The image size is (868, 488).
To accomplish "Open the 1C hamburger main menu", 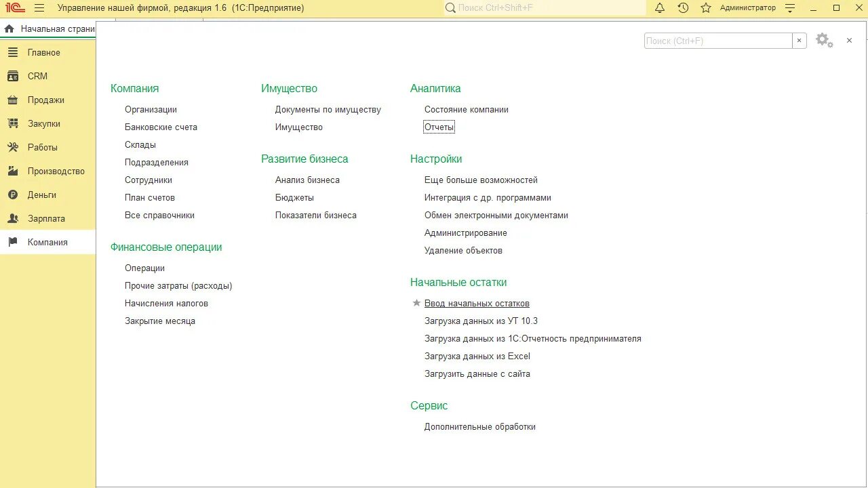I will 39,8.
